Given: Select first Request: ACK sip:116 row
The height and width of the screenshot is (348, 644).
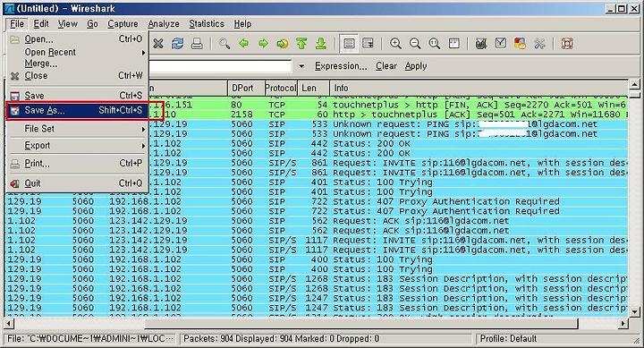Looking at the screenshot, I should [x=317, y=221].
